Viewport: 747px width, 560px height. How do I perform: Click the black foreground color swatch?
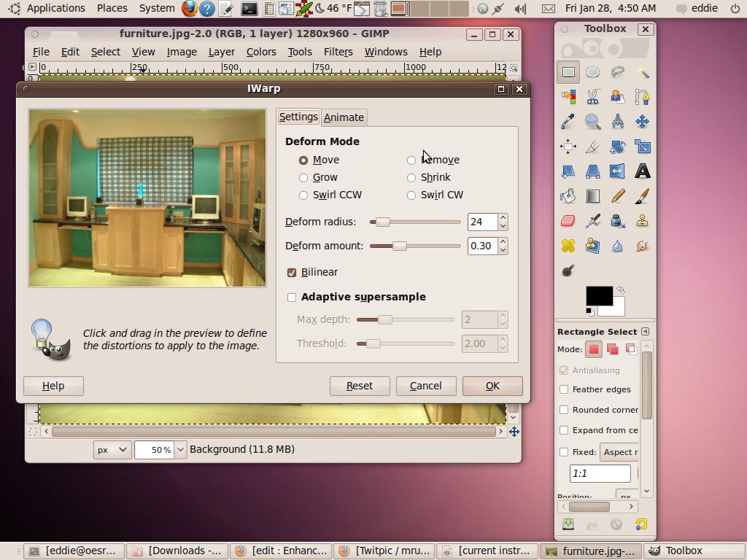[x=599, y=296]
